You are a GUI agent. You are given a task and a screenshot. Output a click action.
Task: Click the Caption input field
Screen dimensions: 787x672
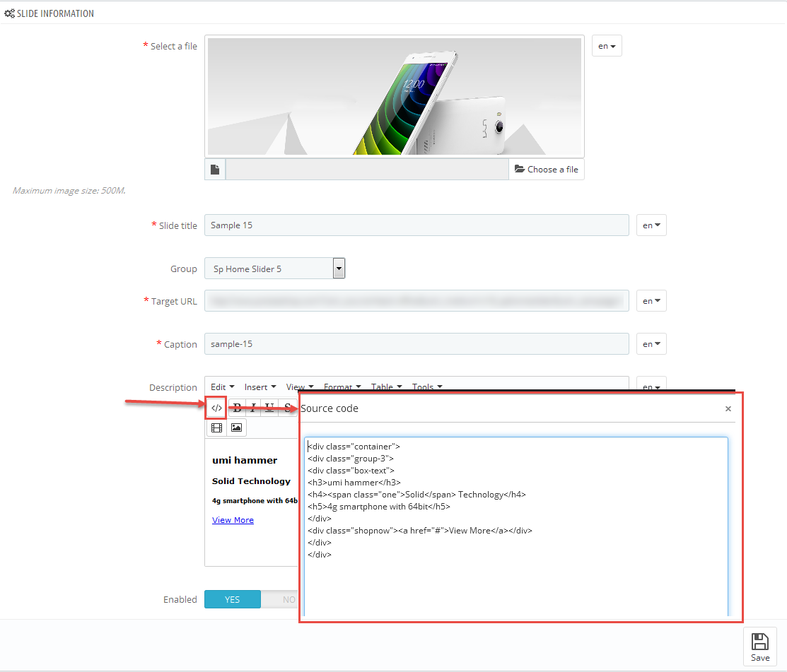coord(416,344)
